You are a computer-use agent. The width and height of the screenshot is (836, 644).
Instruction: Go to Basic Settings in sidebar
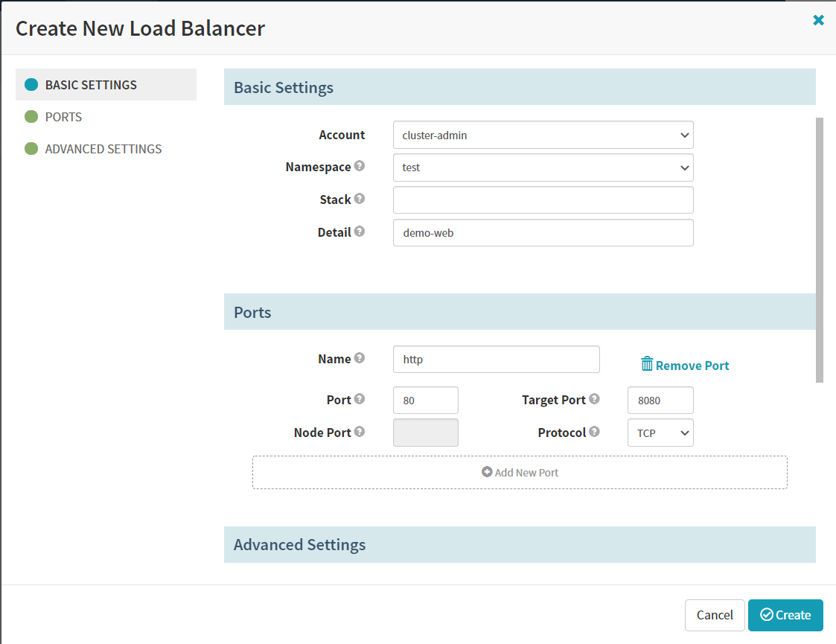click(106, 84)
